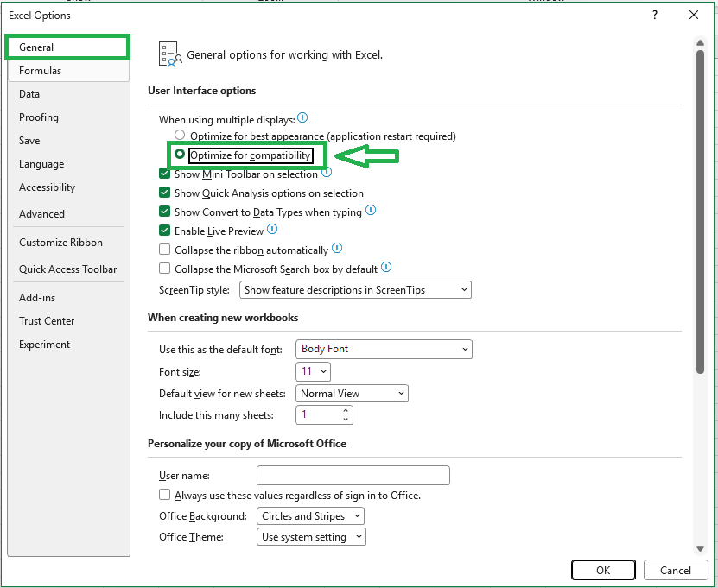Click the vertical scrollbar thumb
This screenshot has height=588, width=718.
click(x=700, y=212)
